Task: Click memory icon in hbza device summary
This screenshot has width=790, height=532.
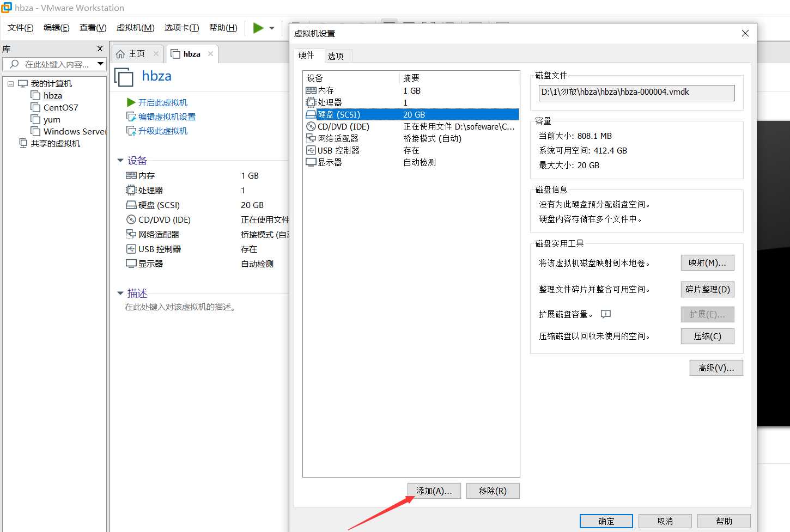Action: pyautogui.click(x=131, y=175)
